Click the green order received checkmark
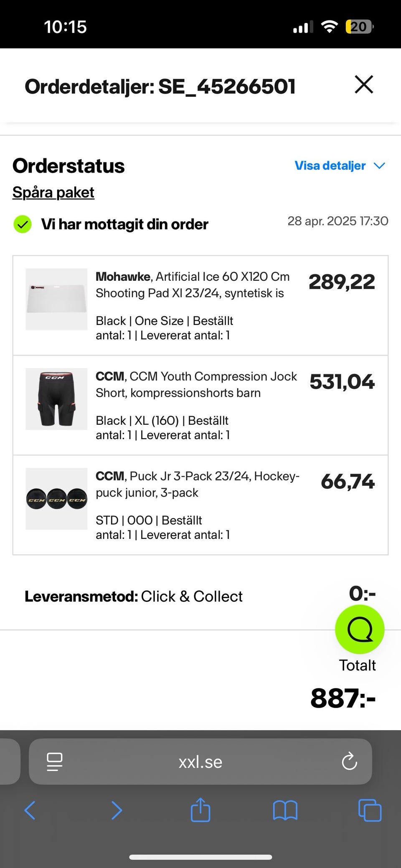This screenshot has height=868, width=401. [x=23, y=224]
